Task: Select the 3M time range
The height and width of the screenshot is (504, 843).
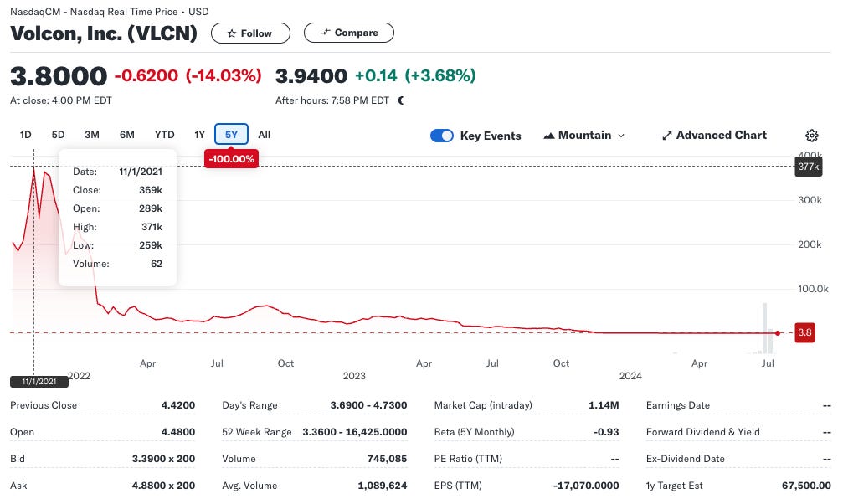Action: (92, 135)
